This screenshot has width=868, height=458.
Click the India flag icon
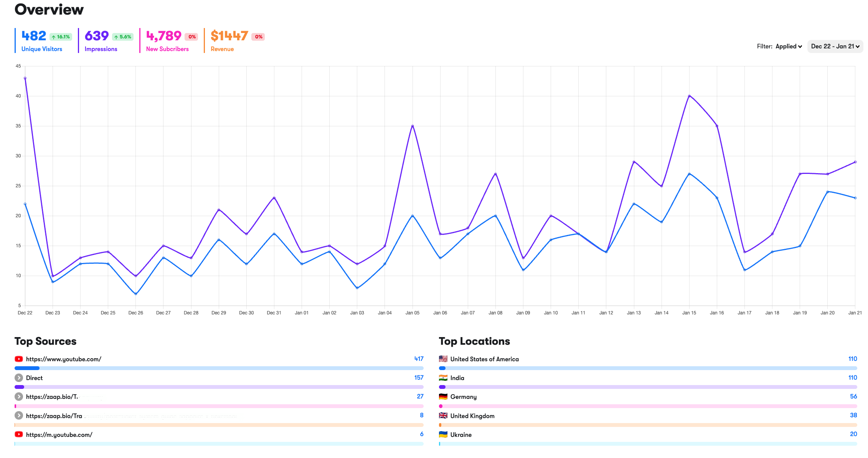coord(443,378)
